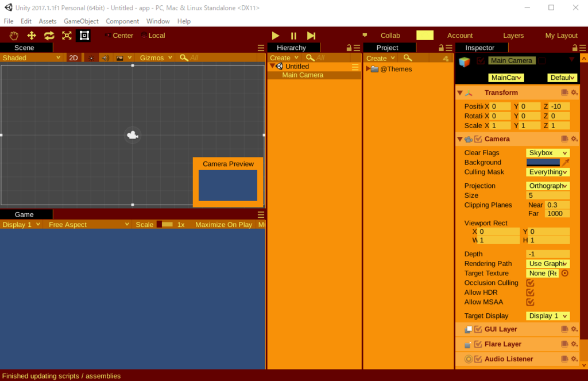Open the Clear Flags dropdown
The width and height of the screenshot is (588, 381).
coord(547,152)
